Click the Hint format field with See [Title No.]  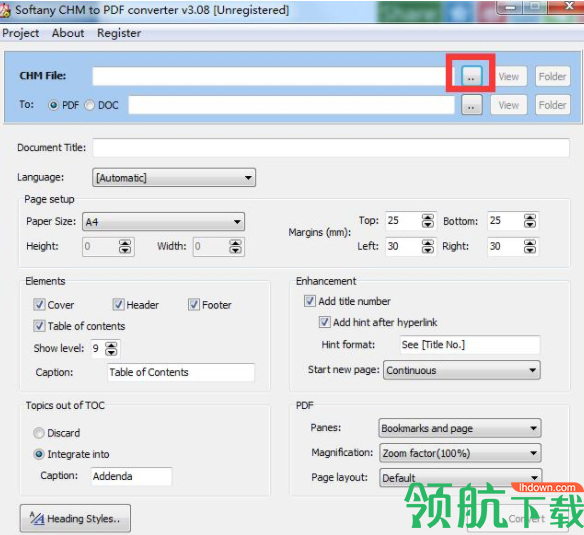[470, 345]
